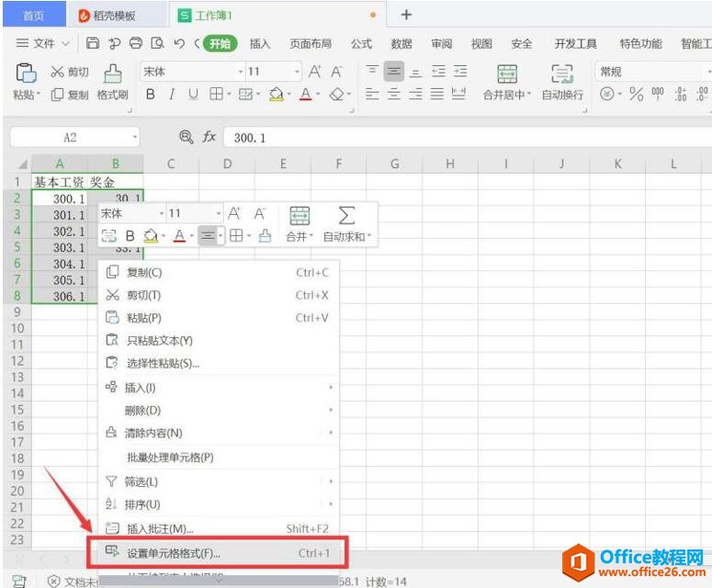Click bold button in mini toolbar
The image size is (712, 588).
point(130,235)
